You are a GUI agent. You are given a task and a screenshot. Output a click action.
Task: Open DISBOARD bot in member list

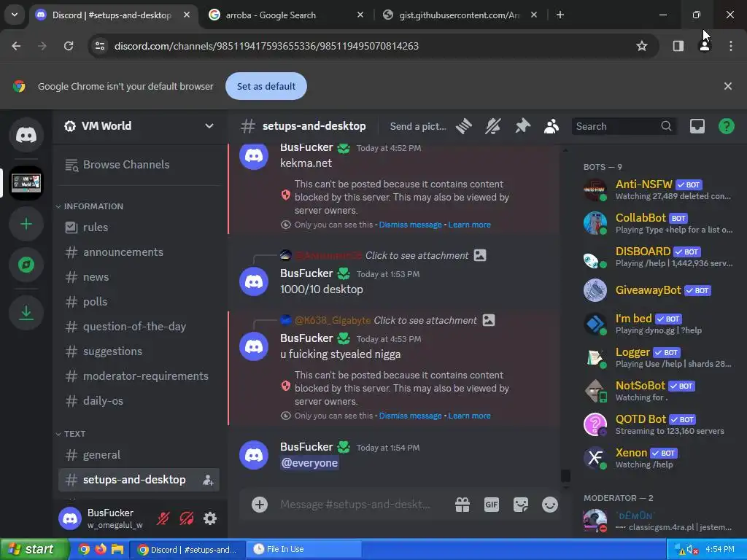(x=659, y=257)
